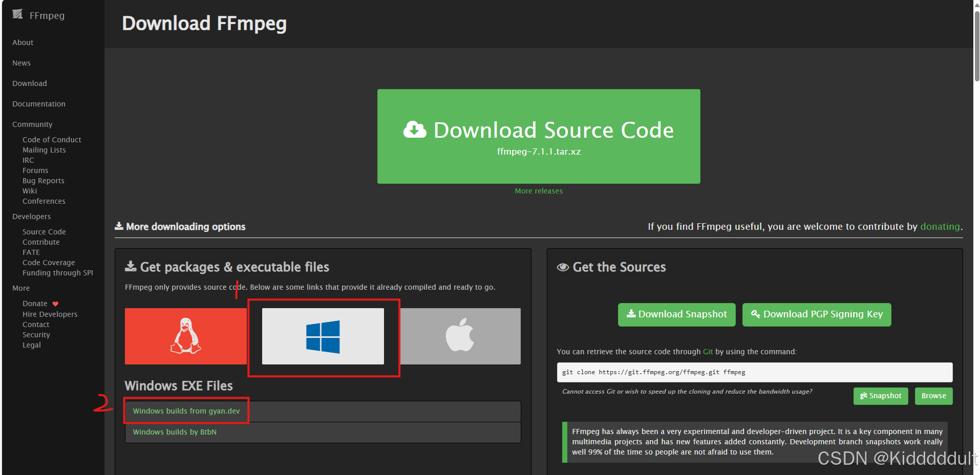Screen dimensions: 980x475
Task: Open Legal sidebar link
Action: pyautogui.click(x=32, y=345)
